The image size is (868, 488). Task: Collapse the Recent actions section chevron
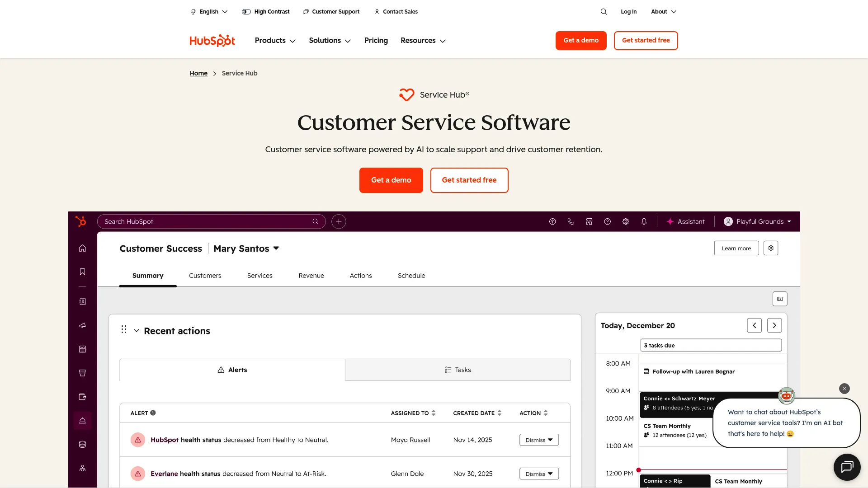point(137,330)
